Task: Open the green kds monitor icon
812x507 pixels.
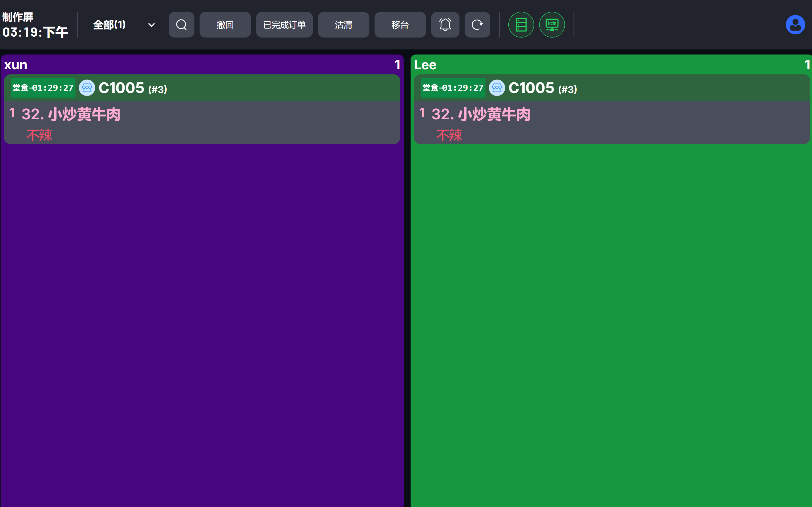Action: click(x=552, y=25)
